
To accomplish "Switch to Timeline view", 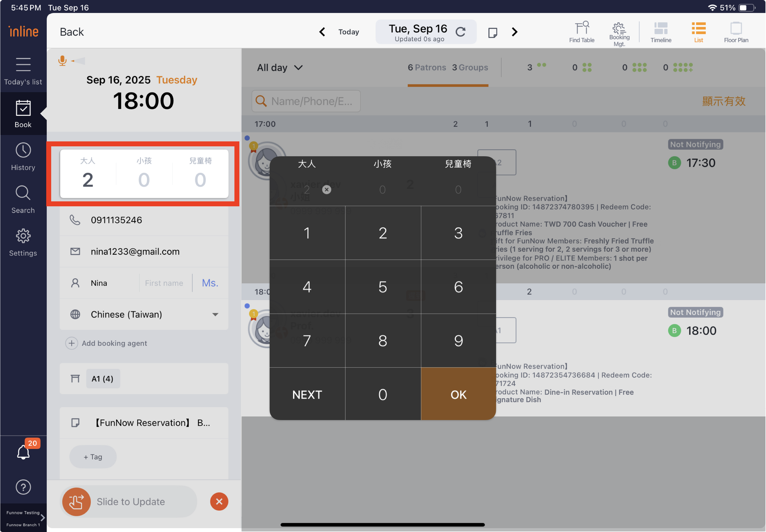I will [661, 32].
